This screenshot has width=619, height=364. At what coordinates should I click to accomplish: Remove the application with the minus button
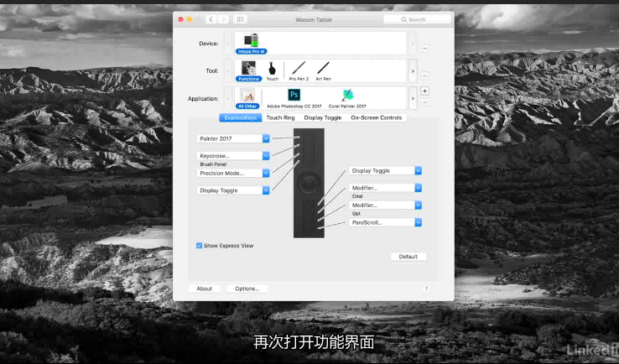424,102
